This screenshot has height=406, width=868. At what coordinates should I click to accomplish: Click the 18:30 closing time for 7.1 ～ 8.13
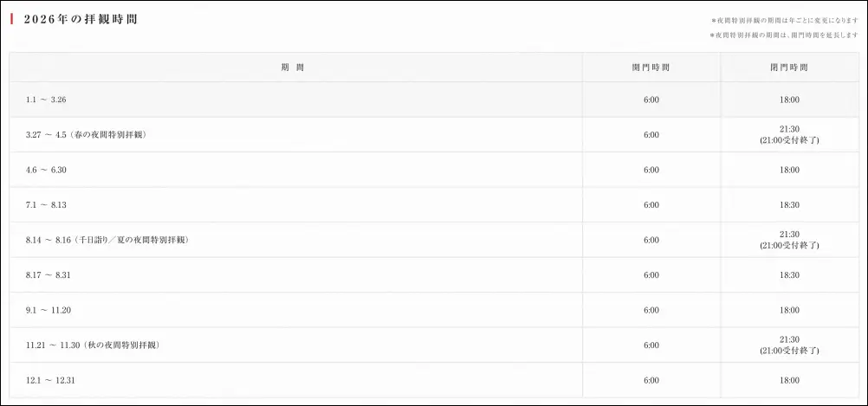(788, 205)
